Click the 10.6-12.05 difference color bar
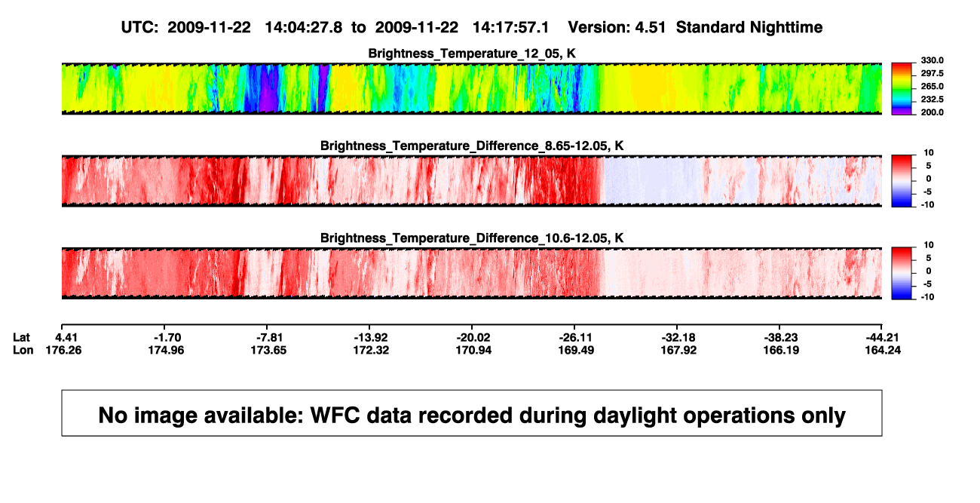The height and width of the screenshot is (503, 980). pyautogui.click(x=902, y=273)
